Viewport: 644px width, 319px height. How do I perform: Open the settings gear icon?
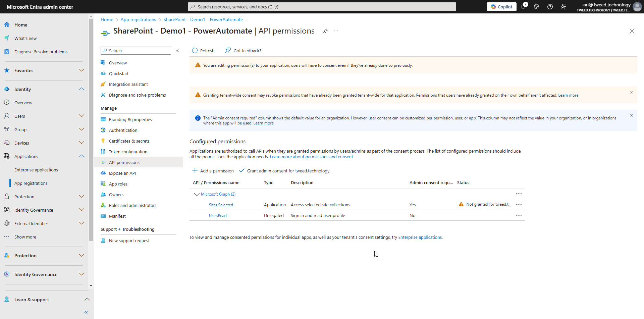click(537, 7)
